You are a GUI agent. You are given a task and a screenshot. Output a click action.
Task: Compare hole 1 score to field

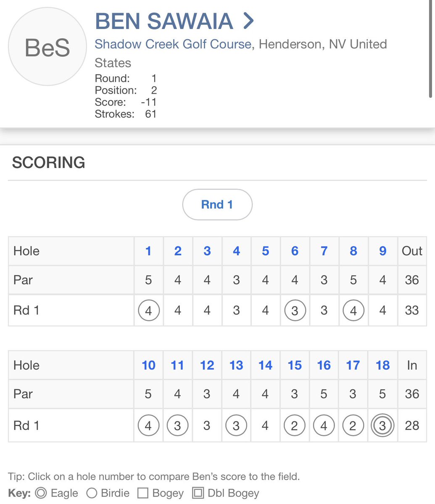[x=148, y=251]
